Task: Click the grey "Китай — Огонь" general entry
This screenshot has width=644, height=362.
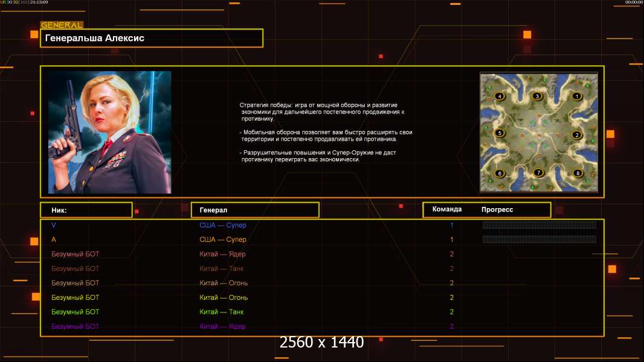Action: click(224, 283)
